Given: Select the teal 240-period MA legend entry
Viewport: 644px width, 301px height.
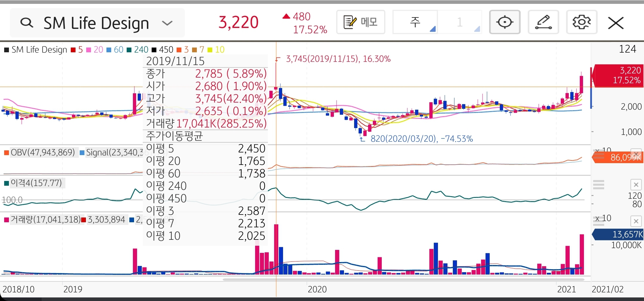Looking at the screenshot, I should [x=137, y=50].
